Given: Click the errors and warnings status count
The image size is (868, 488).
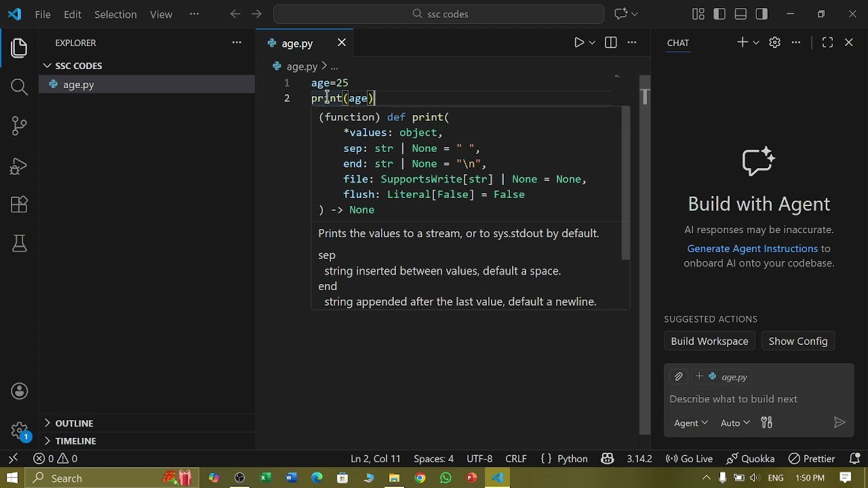Looking at the screenshot, I should [x=56, y=459].
